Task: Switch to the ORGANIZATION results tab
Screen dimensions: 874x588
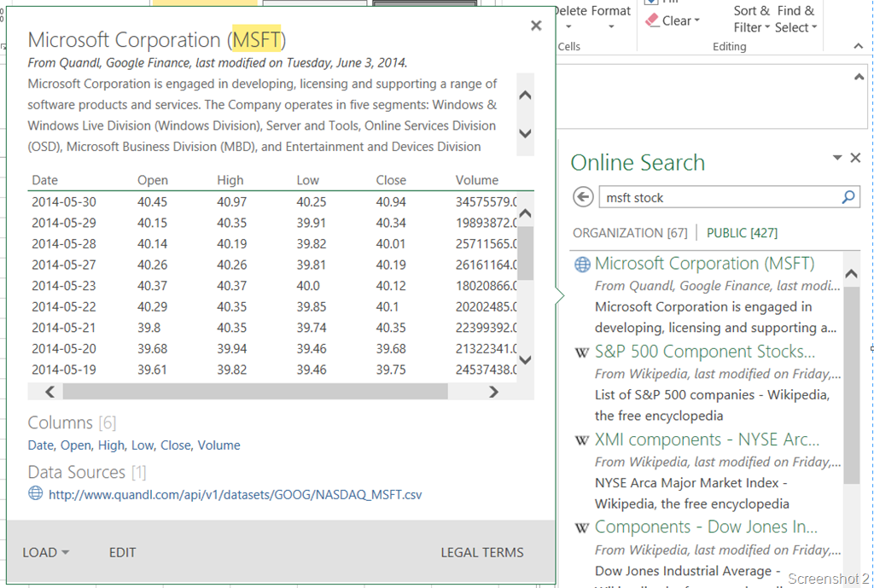Action: click(630, 233)
